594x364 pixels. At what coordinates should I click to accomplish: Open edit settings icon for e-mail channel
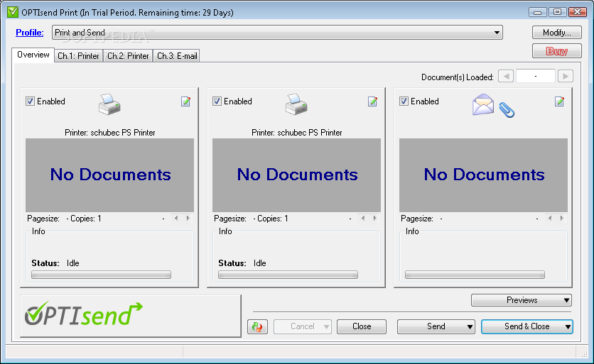tap(559, 101)
